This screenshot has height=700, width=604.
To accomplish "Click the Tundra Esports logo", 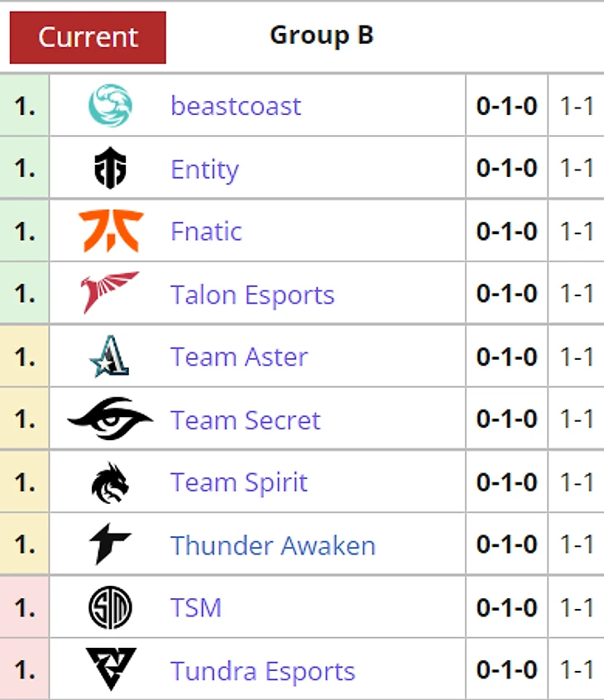I will [110, 670].
